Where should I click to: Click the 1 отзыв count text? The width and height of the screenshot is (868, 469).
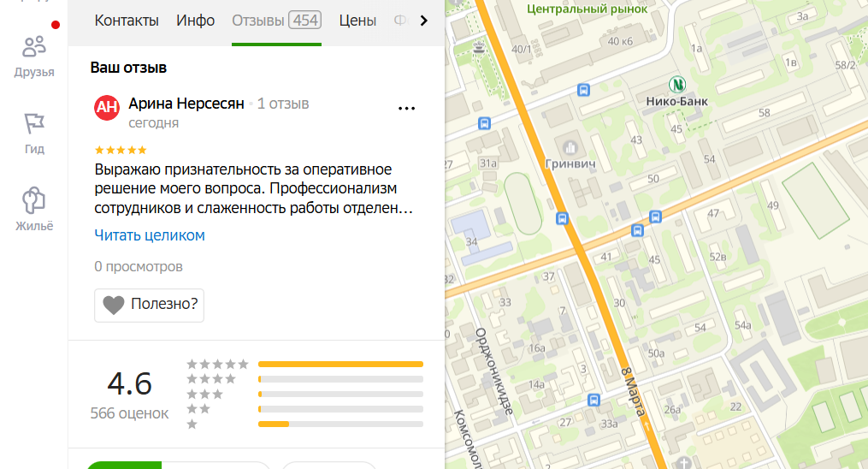(283, 104)
